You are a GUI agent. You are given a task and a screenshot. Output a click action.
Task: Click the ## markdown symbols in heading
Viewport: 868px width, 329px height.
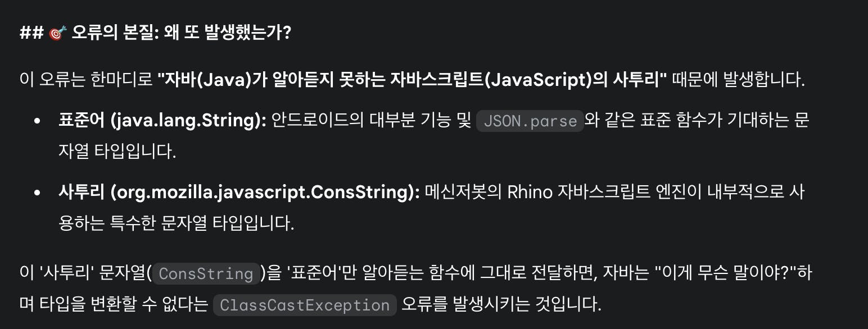31,33
